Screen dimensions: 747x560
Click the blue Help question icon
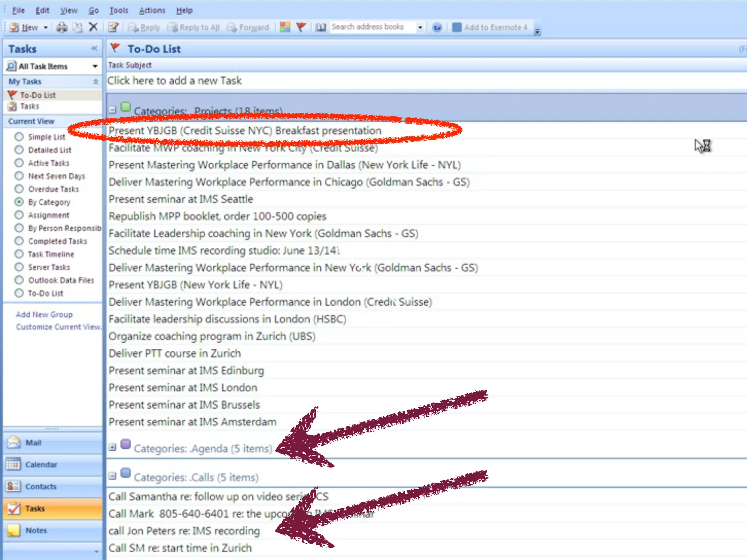437,27
